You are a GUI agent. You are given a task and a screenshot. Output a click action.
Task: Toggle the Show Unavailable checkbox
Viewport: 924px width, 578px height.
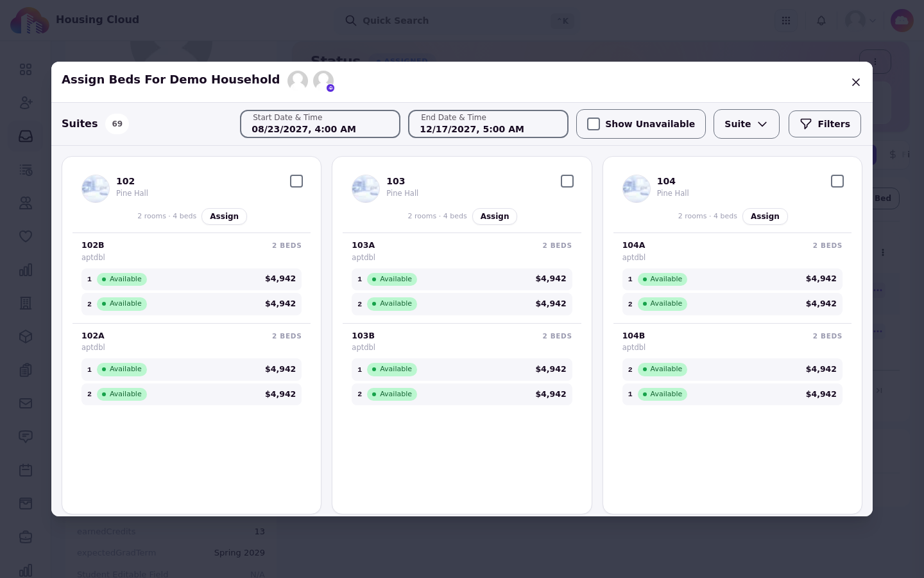pos(594,124)
